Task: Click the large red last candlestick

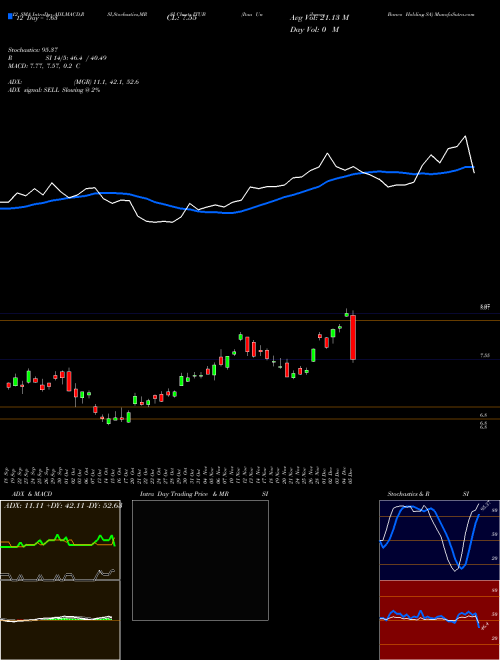Action: [353, 338]
